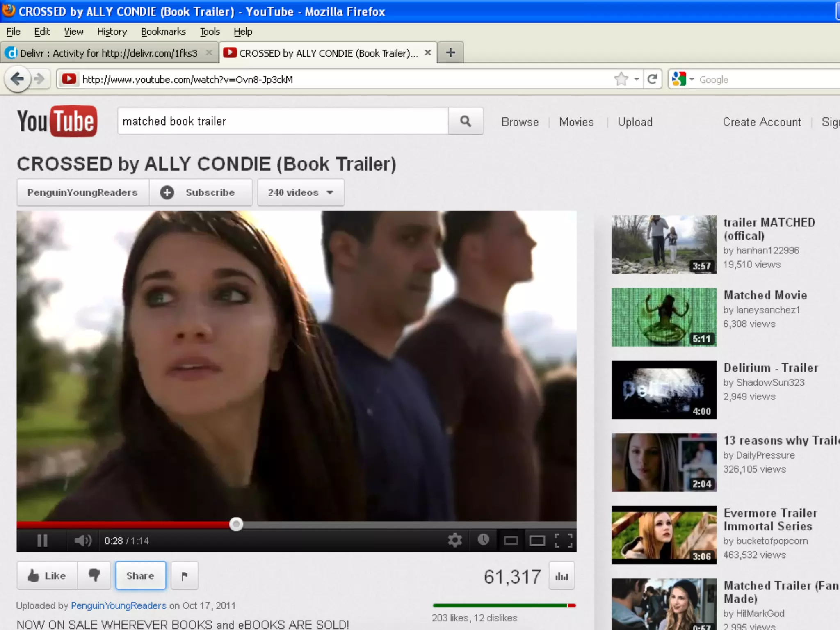The image size is (840, 630).
Task: Click the YouTube search magnifier button
Action: click(466, 121)
